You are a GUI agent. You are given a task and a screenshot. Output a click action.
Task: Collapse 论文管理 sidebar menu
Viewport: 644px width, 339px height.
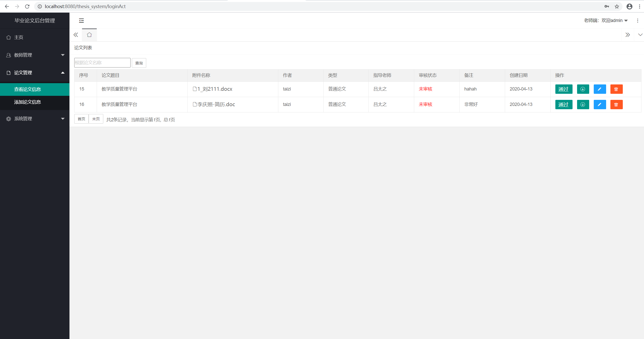(x=35, y=73)
